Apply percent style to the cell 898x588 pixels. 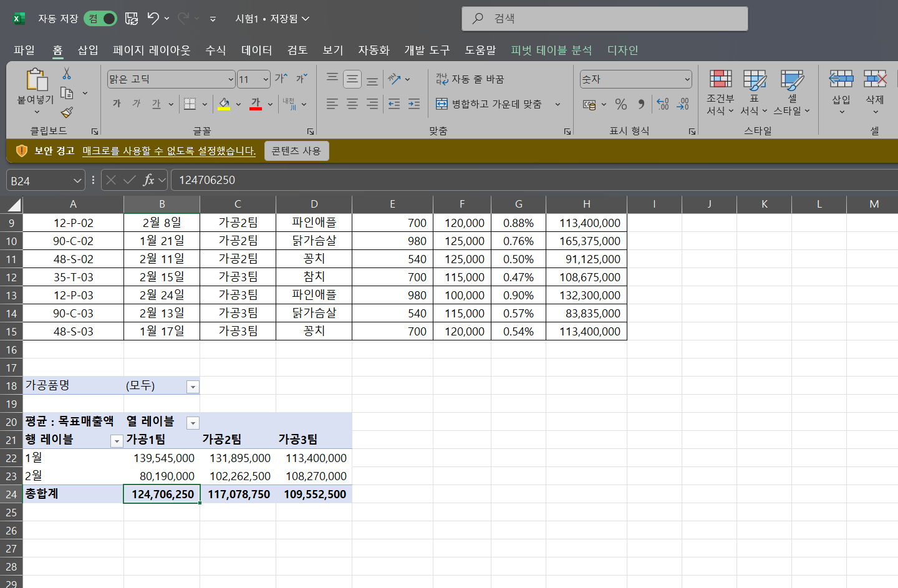tap(620, 104)
